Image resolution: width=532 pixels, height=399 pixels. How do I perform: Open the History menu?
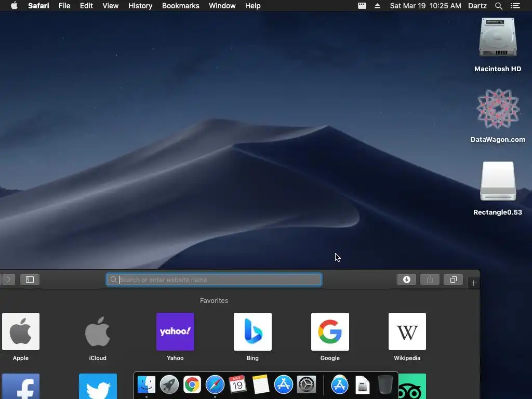point(140,6)
